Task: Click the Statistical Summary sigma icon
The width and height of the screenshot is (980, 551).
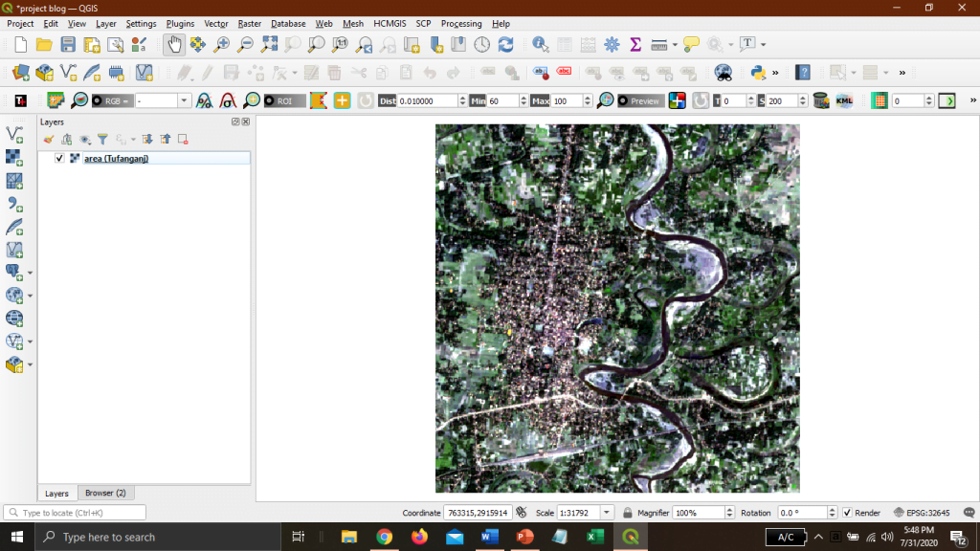Action: click(x=635, y=44)
